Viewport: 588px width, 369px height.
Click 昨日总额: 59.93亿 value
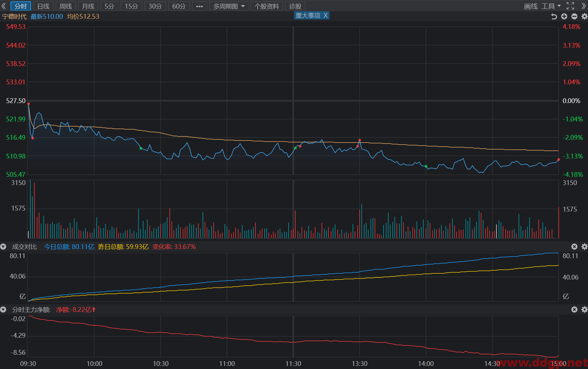click(123, 247)
